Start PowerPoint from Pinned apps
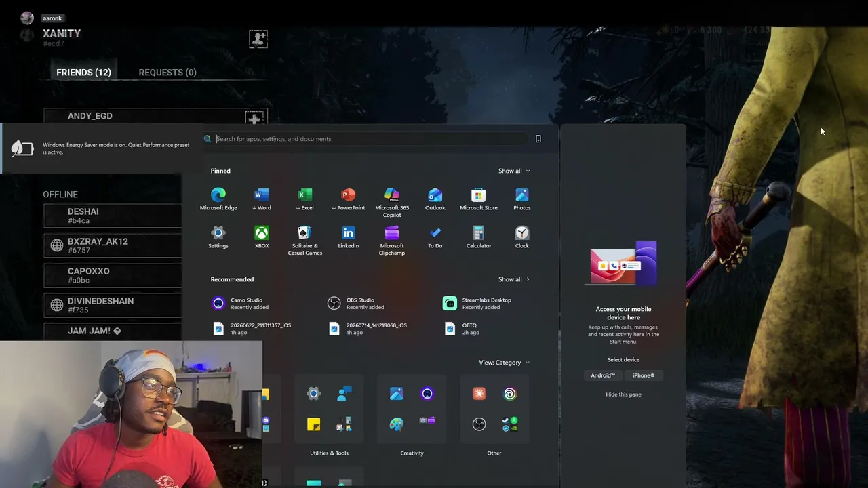 point(349,199)
